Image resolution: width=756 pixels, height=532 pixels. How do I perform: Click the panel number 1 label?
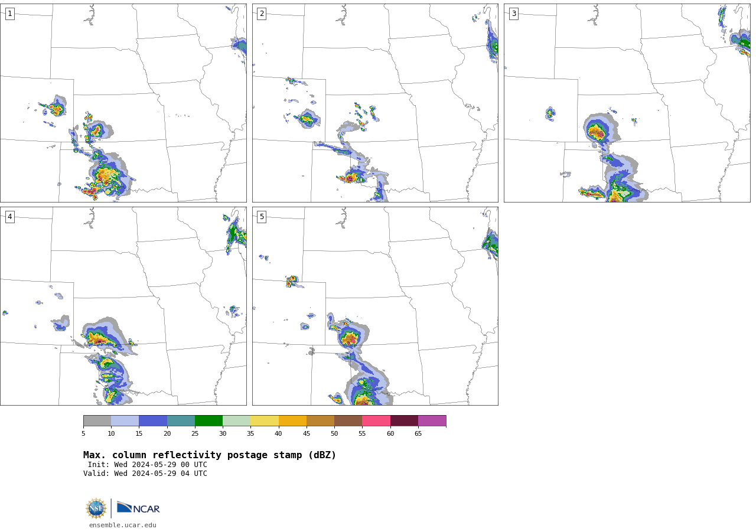10,14
